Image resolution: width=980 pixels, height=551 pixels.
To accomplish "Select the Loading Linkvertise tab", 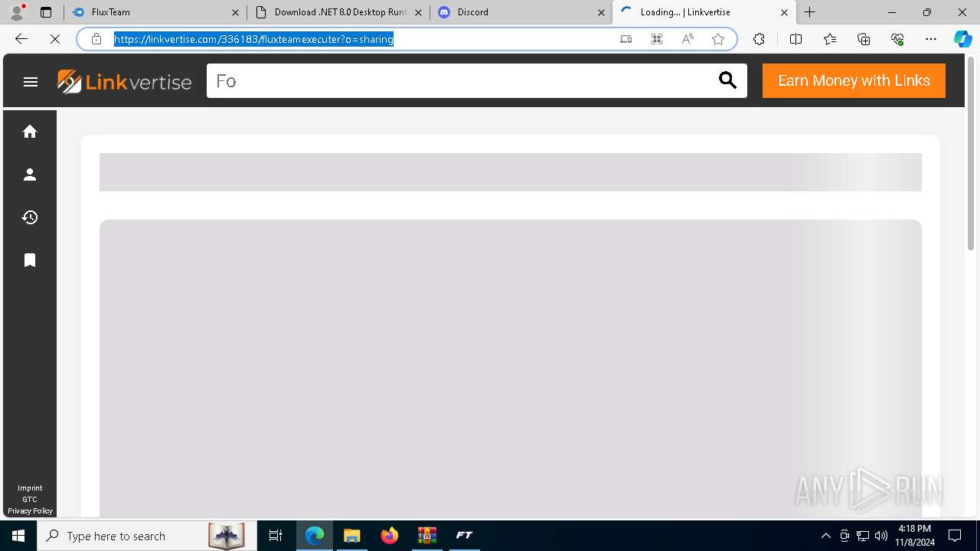I will pos(704,12).
